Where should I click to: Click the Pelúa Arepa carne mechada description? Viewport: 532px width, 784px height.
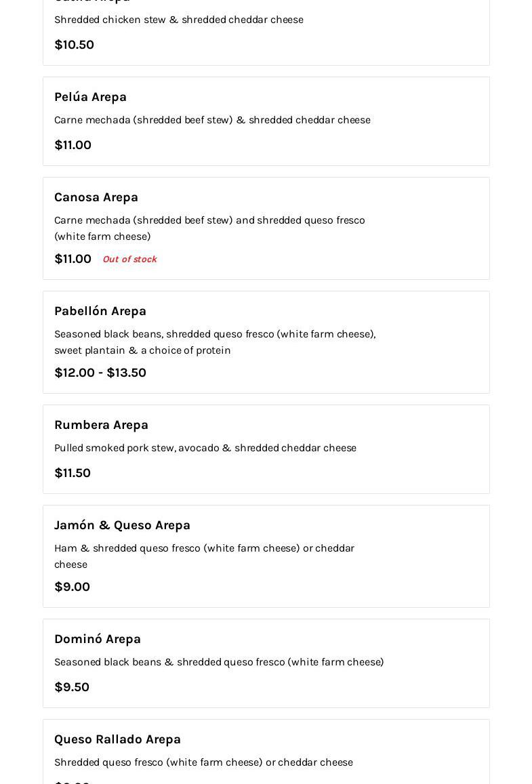pyautogui.click(x=212, y=120)
